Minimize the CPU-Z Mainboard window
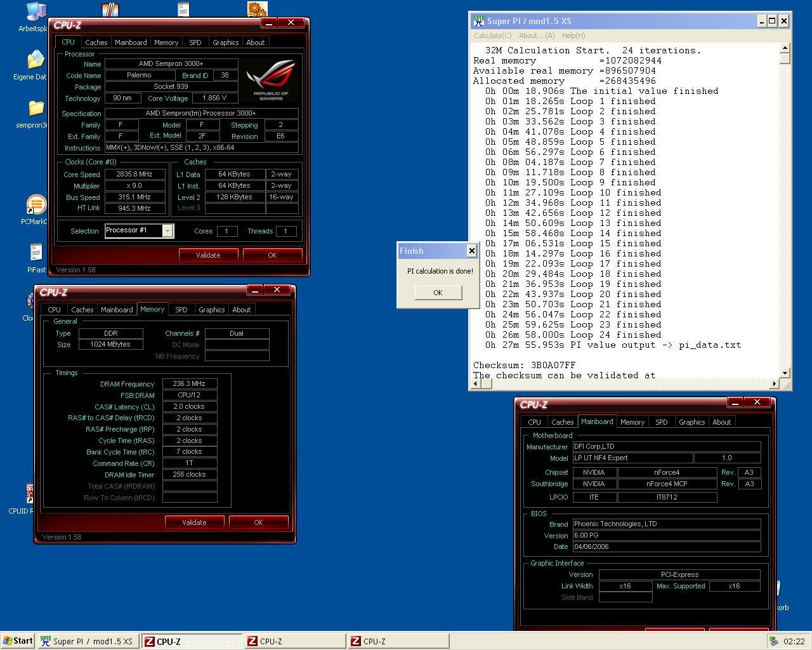This screenshot has width=812, height=650. pyautogui.click(x=735, y=402)
